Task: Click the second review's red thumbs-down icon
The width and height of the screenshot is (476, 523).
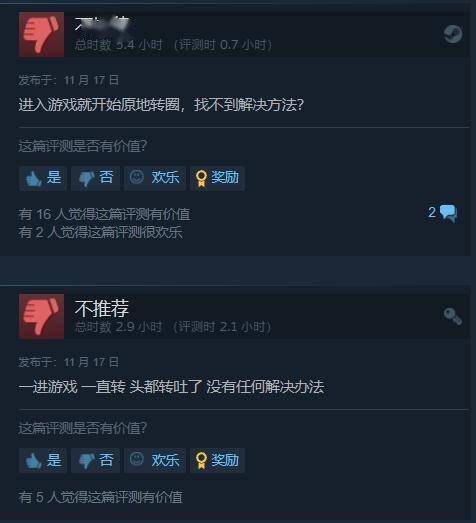Action: pyautogui.click(x=41, y=317)
